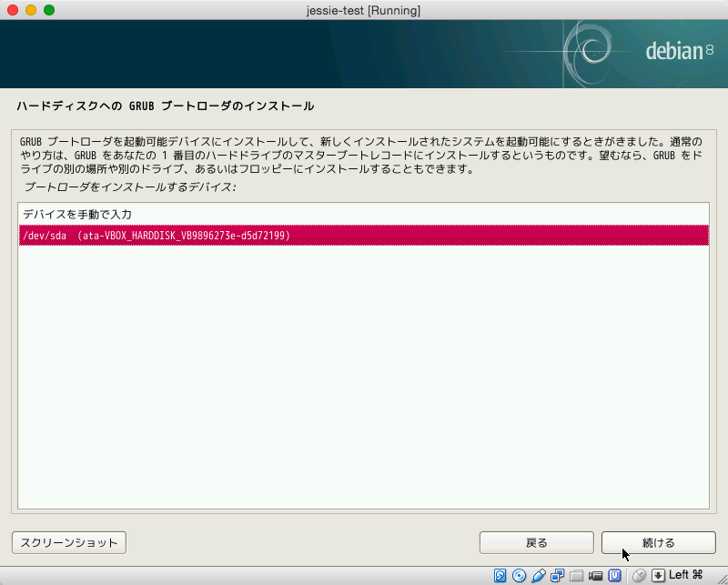Click the スクリーンショット screenshot button
This screenshot has height=585, width=728.
(x=69, y=542)
